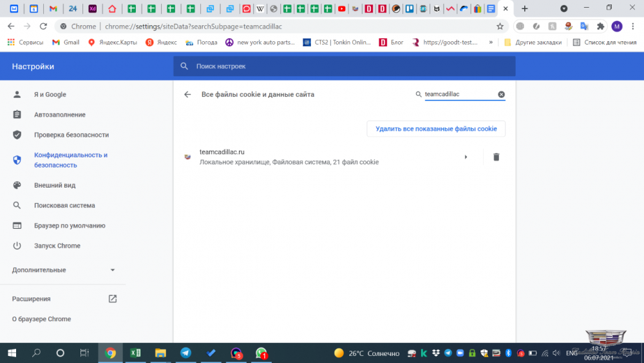
Task: Open the Windows Start menu
Action: 12,353
